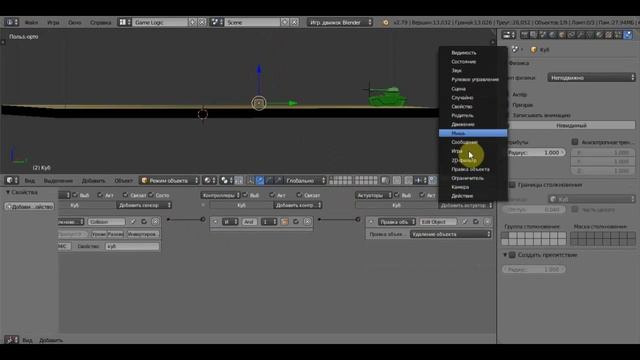Click 3D view editor type icon
Image resolution: width=640 pixels, height=360 pixels.
(x=11, y=180)
